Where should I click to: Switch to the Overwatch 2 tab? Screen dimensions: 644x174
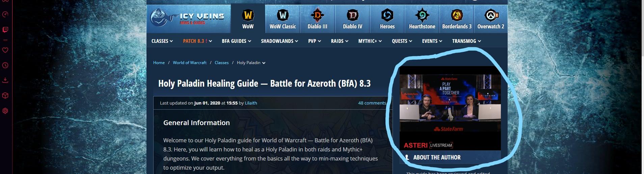coord(491,19)
